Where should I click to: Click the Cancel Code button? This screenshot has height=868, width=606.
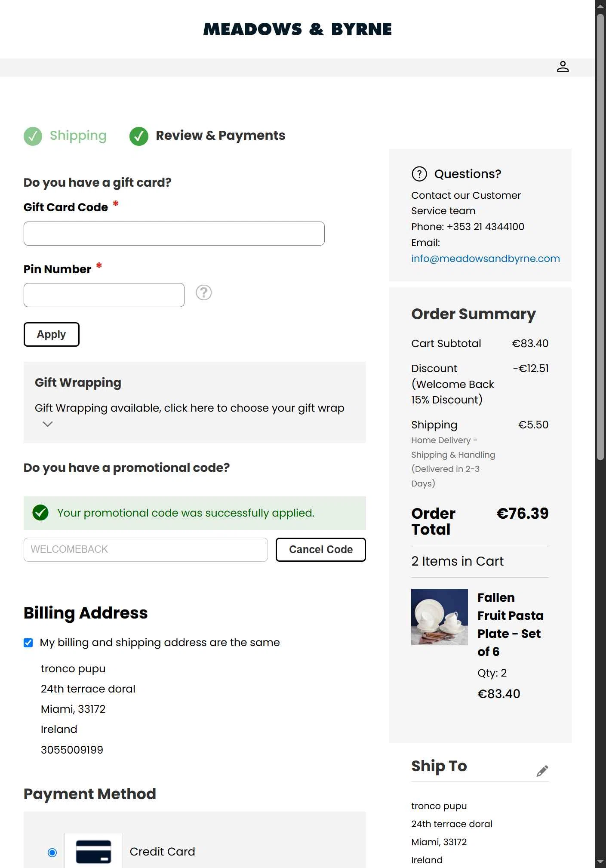click(321, 550)
